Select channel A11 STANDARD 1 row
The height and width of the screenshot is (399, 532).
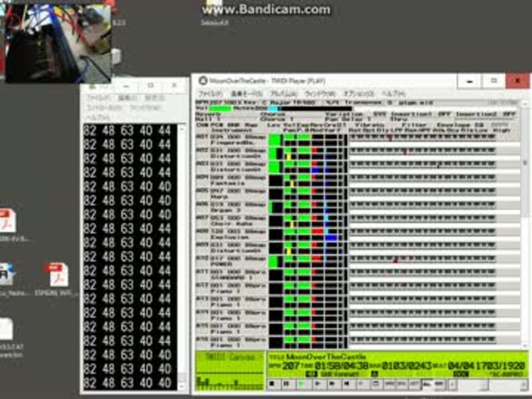coord(232,275)
